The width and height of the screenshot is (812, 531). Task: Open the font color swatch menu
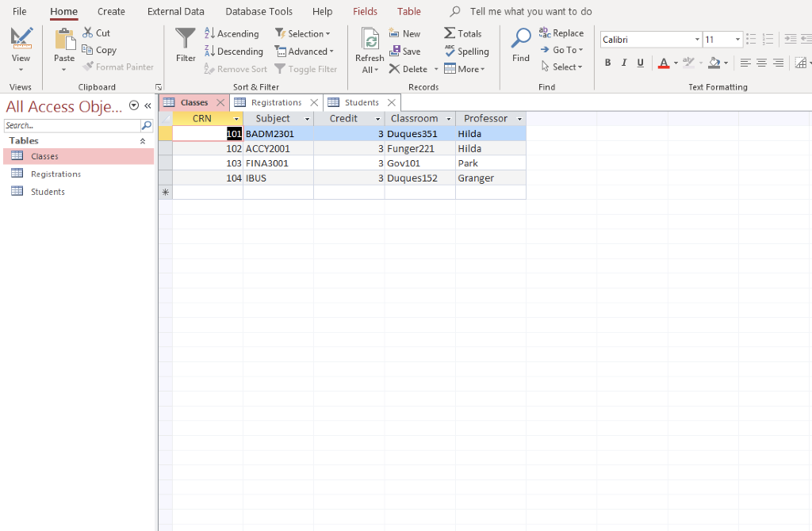(675, 63)
